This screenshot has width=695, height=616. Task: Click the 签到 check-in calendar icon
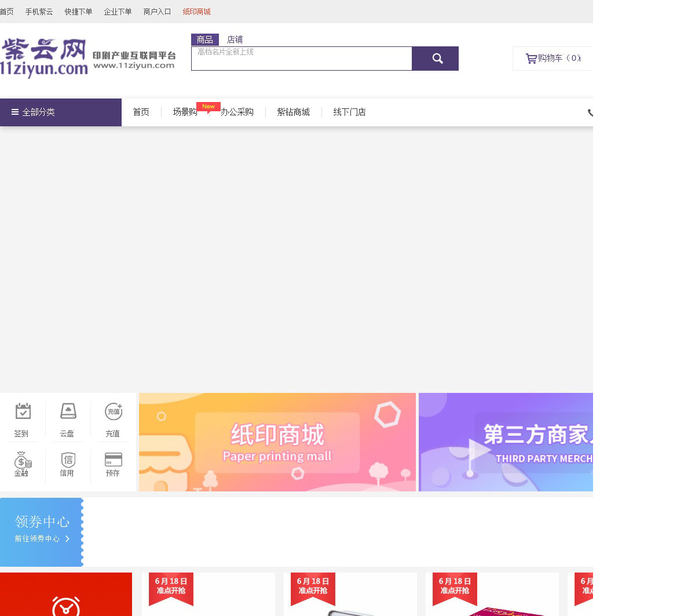coord(23,411)
